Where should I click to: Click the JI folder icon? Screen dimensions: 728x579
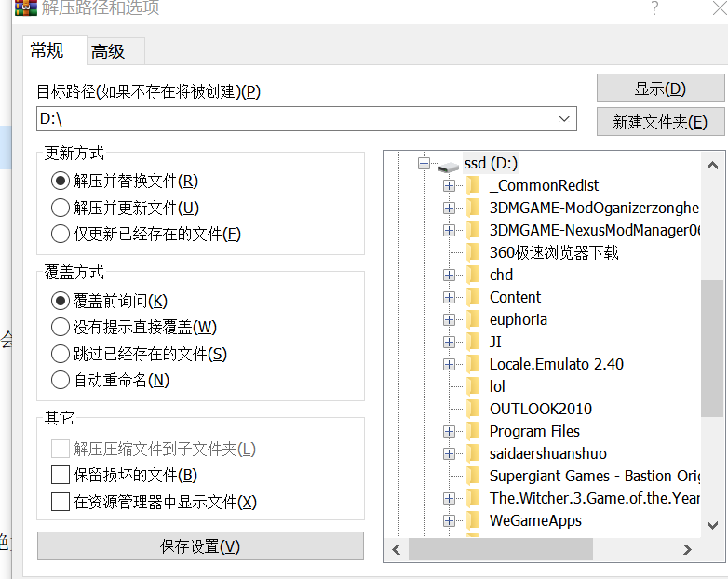tap(473, 342)
